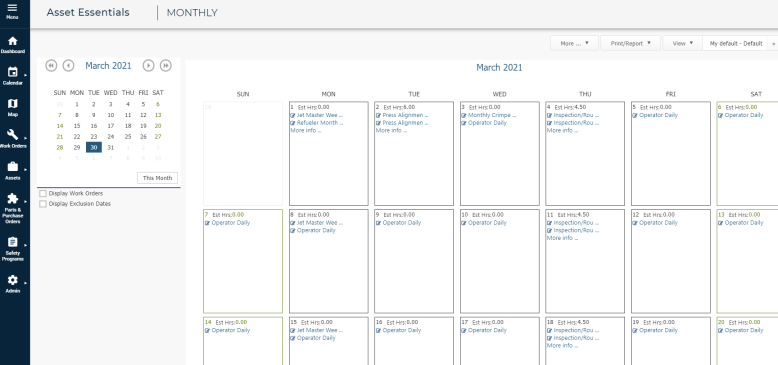Open first Inspection/Rou entry on March 4
The image size is (778, 365).
(576, 115)
